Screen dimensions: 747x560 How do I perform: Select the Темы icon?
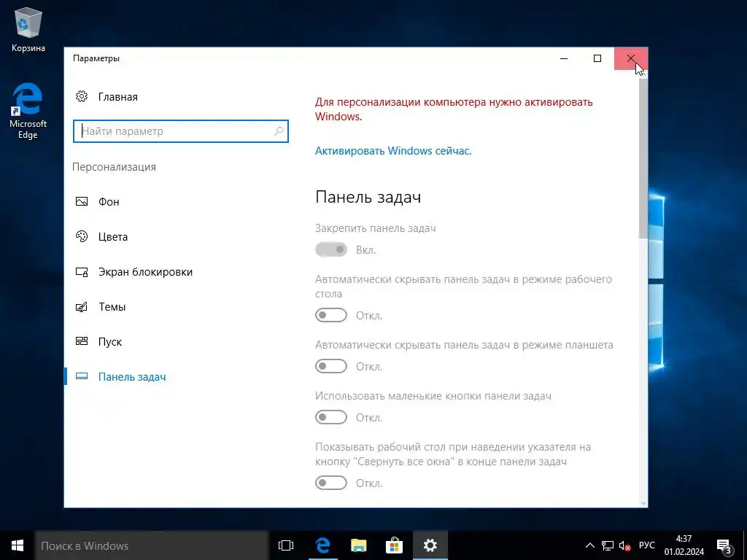(x=82, y=307)
